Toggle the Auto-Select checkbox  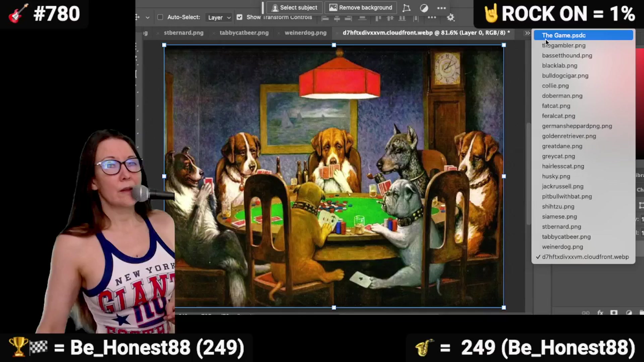[160, 17]
